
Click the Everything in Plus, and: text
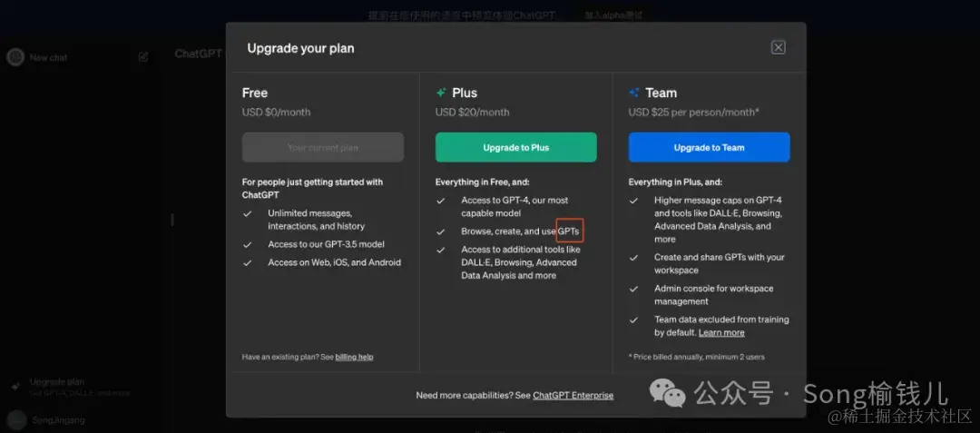(675, 182)
